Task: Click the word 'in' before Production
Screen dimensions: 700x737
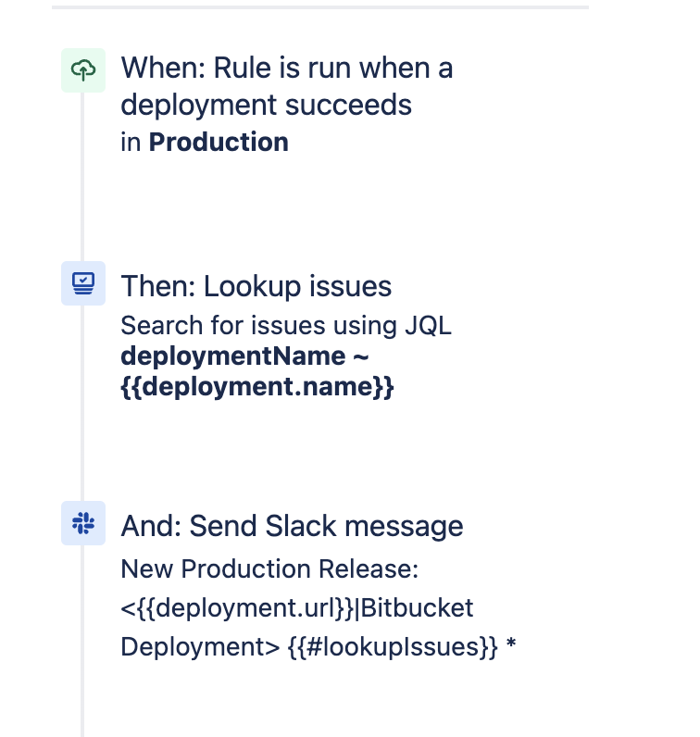Action: [x=131, y=142]
